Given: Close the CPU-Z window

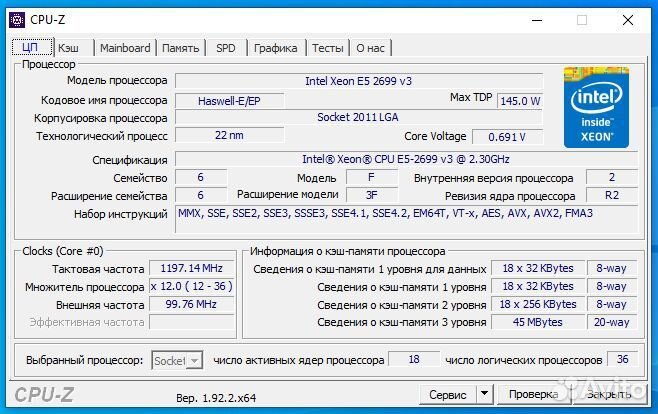Looking at the screenshot, I should point(628,20).
